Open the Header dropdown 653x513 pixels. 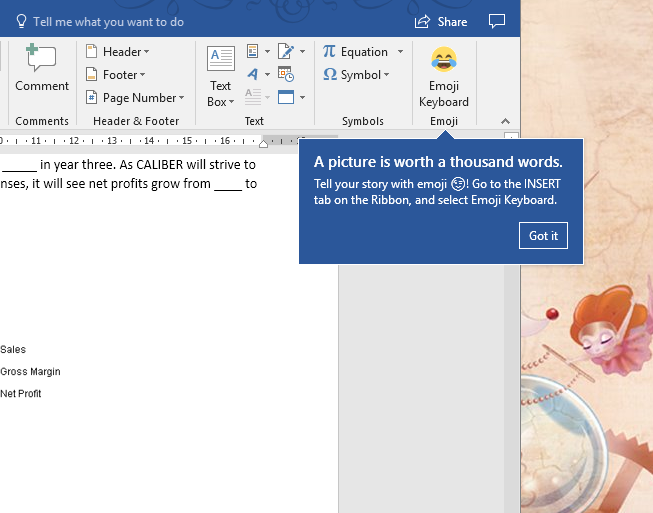pos(117,52)
